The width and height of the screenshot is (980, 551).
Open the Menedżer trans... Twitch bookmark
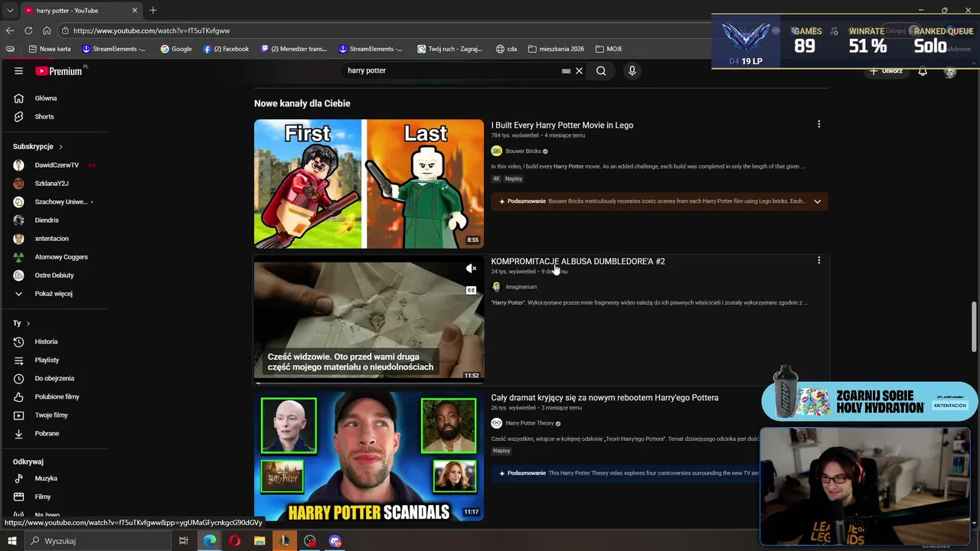(x=294, y=49)
